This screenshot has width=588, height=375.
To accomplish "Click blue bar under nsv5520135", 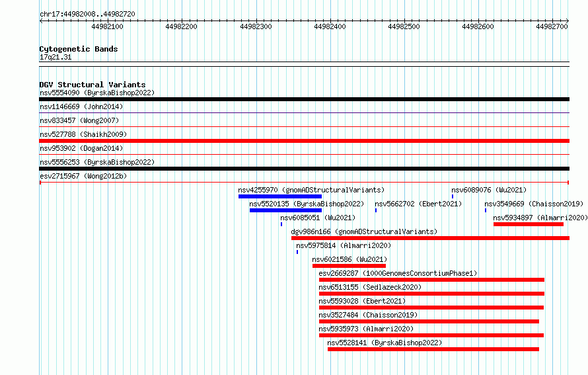I will click(286, 210).
